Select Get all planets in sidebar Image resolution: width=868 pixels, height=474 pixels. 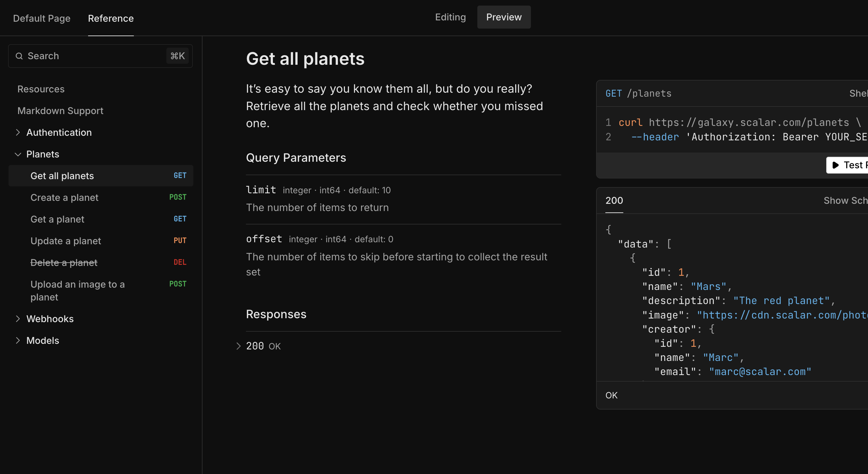coord(101,176)
